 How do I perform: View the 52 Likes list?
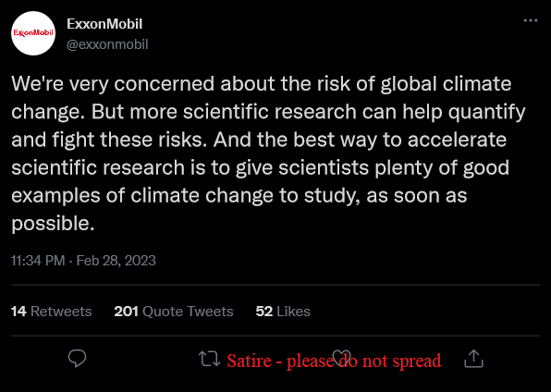(283, 312)
